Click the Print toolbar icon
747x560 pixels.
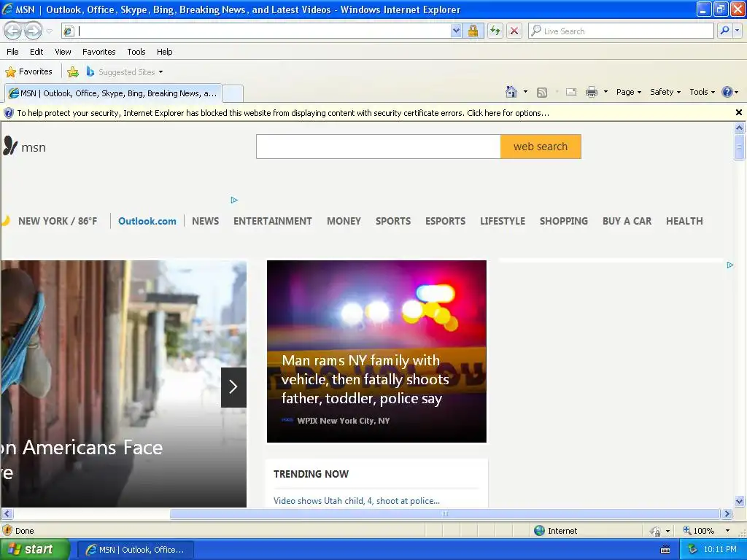[x=591, y=92]
